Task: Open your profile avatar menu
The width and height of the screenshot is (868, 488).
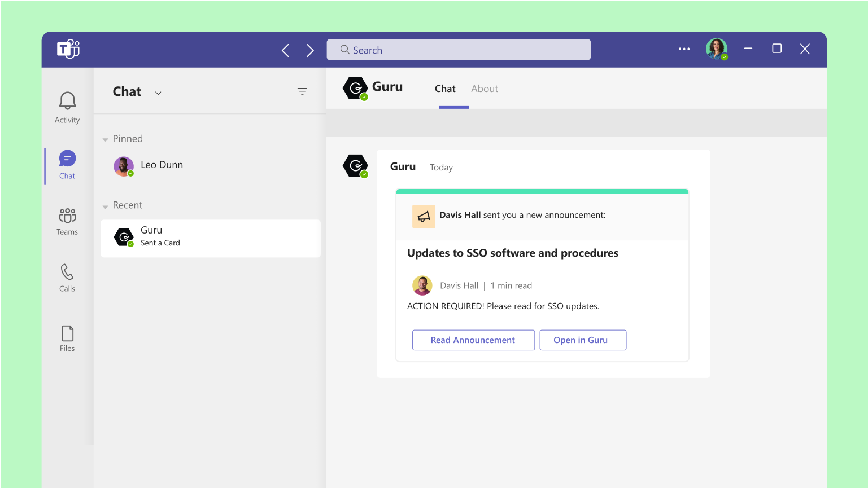Action: click(717, 49)
